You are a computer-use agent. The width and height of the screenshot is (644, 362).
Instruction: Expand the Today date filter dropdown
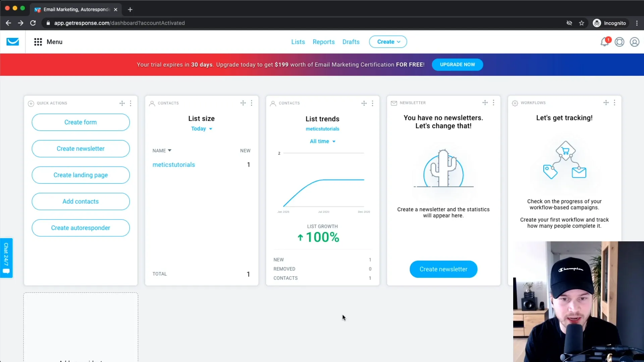point(202,128)
